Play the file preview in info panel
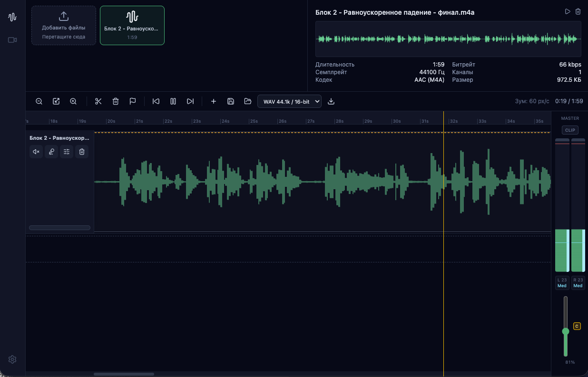 (x=568, y=11)
